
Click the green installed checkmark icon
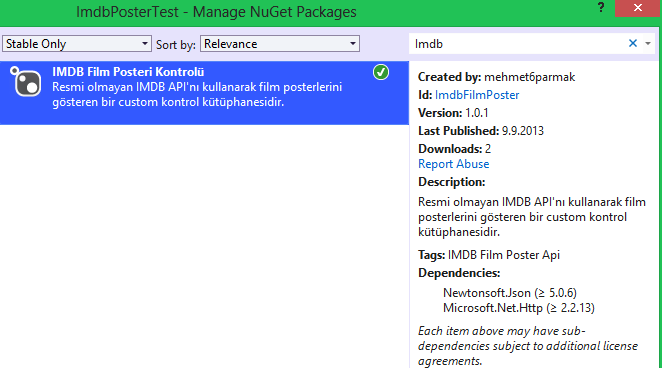pyautogui.click(x=381, y=72)
